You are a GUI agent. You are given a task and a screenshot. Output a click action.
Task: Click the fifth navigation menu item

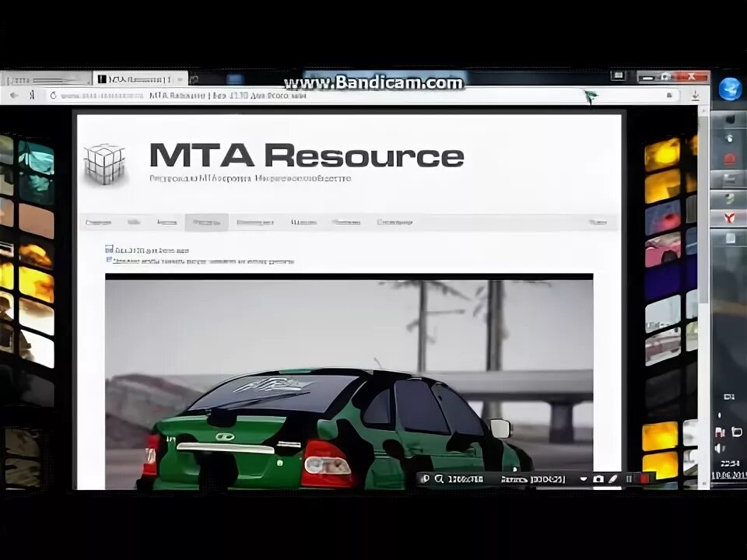click(255, 222)
